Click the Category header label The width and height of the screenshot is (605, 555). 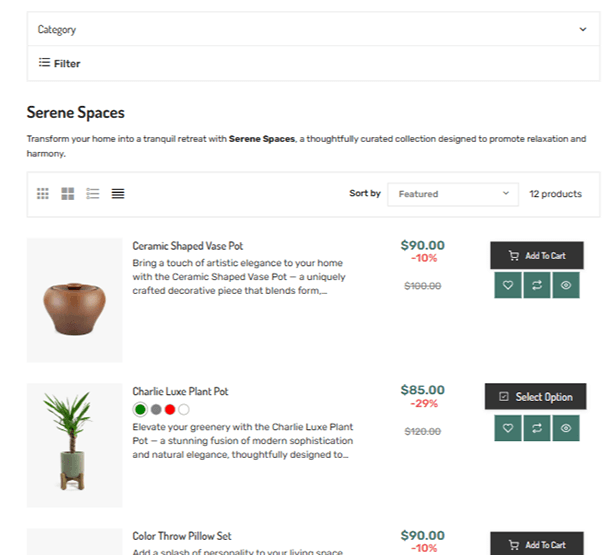[57, 29]
